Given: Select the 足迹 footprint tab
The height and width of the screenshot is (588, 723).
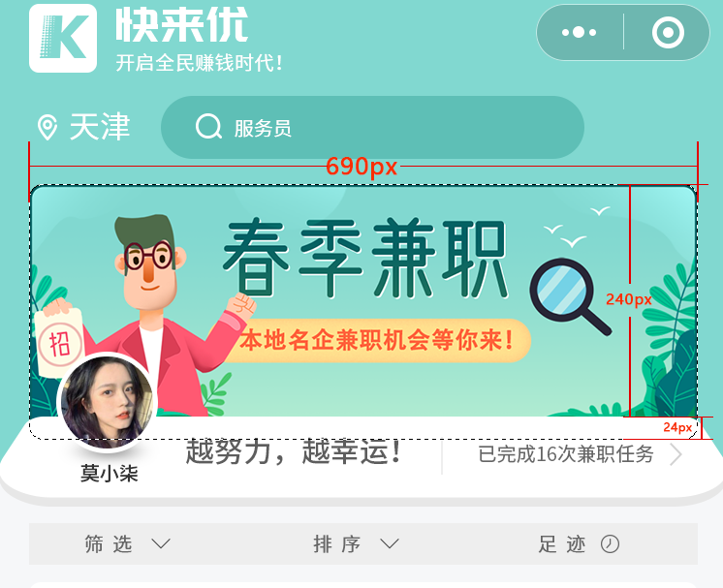Looking at the screenshot, I should click(562, 543).
